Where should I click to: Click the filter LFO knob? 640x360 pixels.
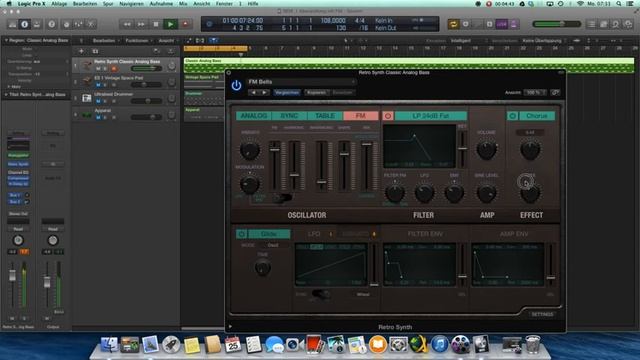(424, 193)
